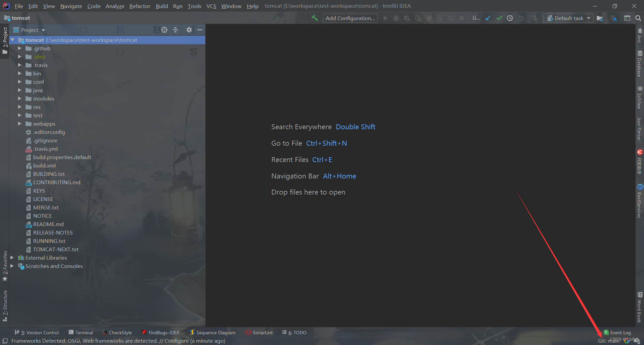
Task: Expand External Libraries node
Action: pyautogui.click(x=12, y=258)
